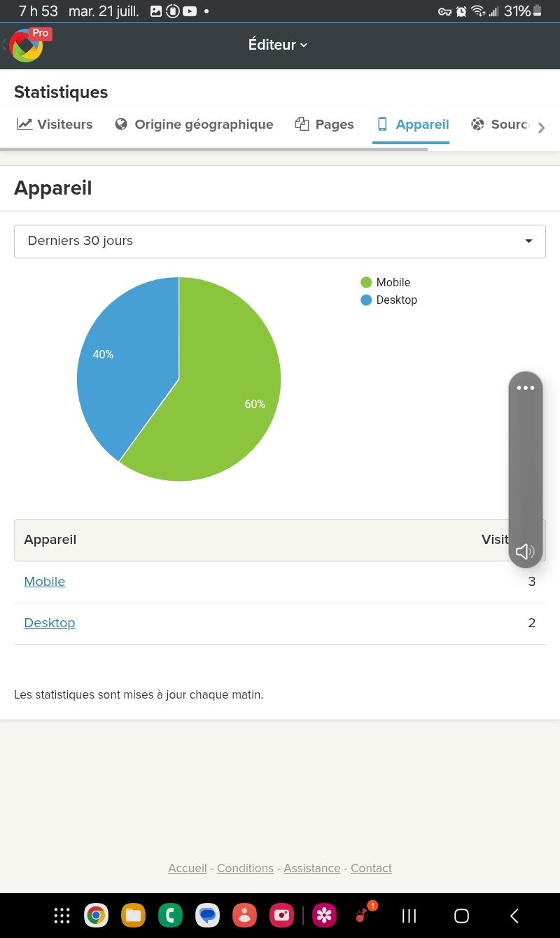Open the yellow file manager app

click(133, 915)
